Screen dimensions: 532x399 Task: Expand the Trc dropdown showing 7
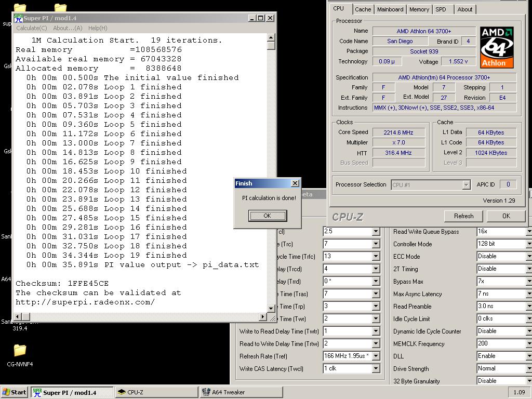376,244
